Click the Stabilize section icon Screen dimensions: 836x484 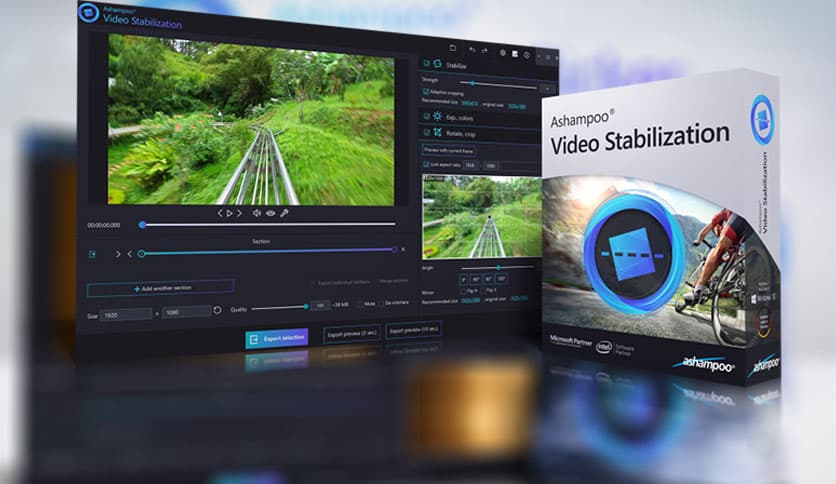pos(438,63)
